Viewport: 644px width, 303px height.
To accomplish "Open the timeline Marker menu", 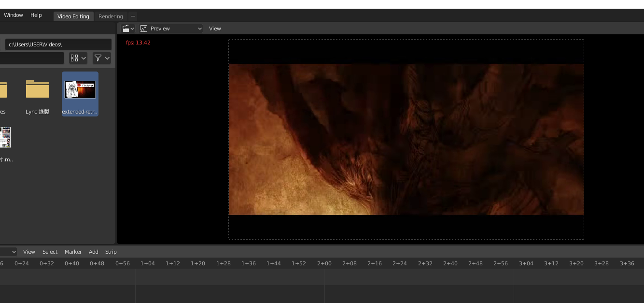I will (73, 252).
